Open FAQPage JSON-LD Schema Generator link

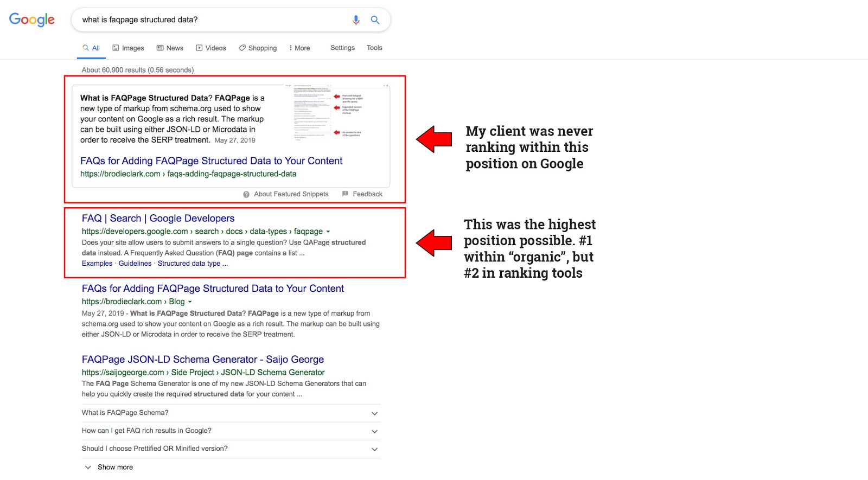coord(202,359)
